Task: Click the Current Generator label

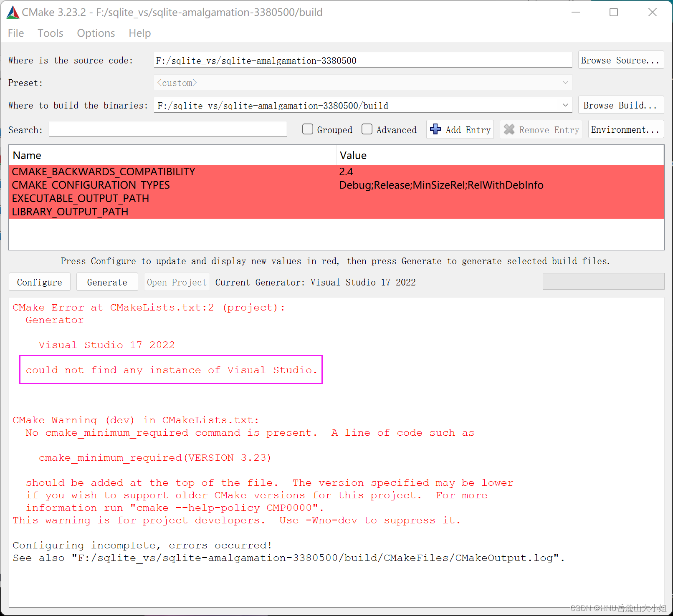Action: tap(315, 282)
